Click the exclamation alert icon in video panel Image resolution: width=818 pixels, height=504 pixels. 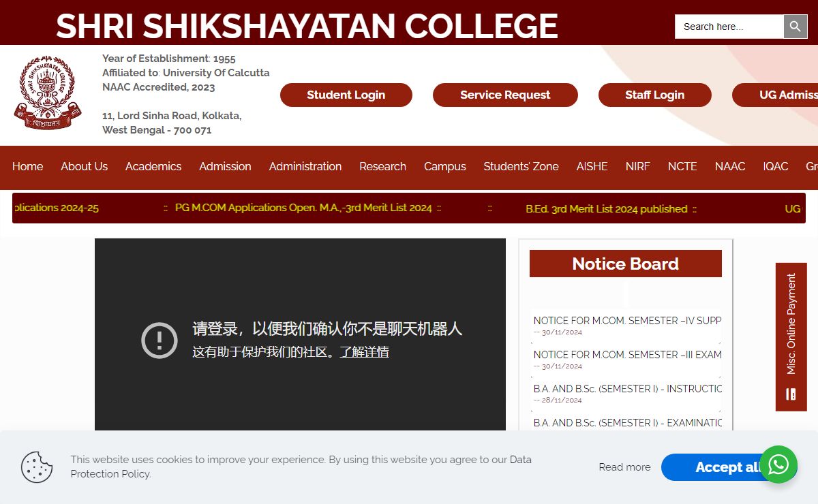pos(160,340)
